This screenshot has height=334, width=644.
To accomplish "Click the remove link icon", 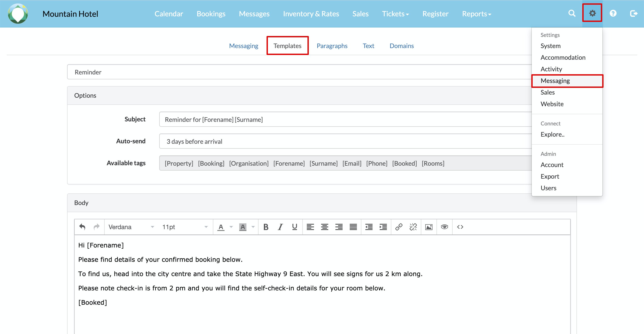I will tap(413, 227).
